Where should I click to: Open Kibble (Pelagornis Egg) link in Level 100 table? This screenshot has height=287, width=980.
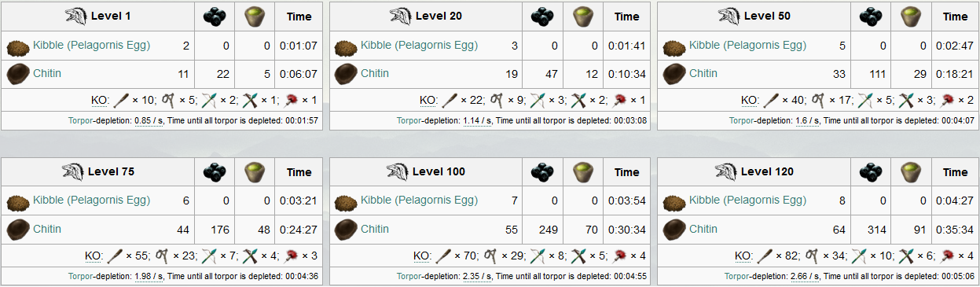(419, 201)
